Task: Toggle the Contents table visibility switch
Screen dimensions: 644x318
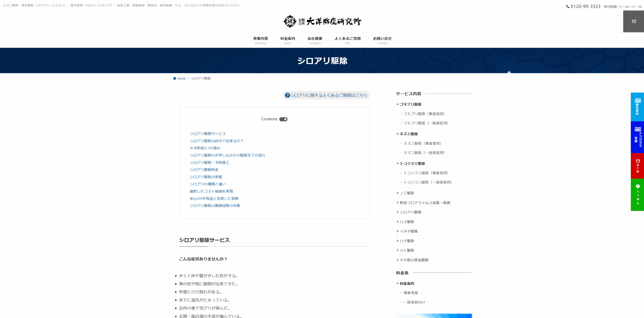Action: coord(283,119)
